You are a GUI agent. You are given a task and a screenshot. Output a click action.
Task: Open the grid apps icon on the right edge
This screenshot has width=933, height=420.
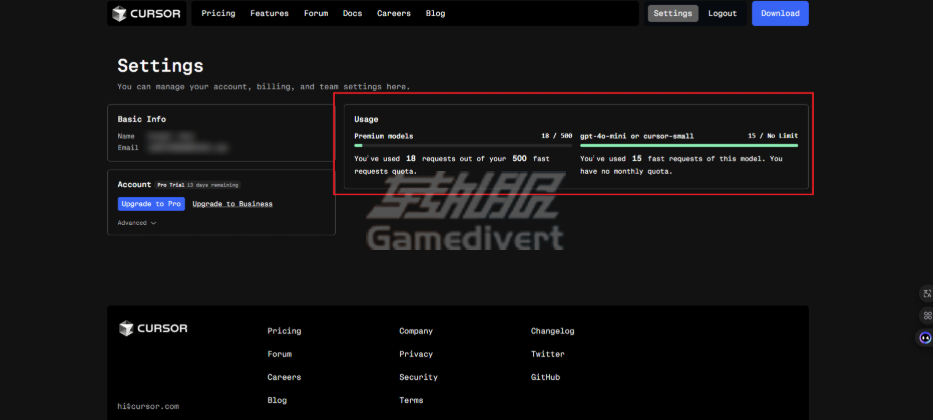[x=926, y=315]
